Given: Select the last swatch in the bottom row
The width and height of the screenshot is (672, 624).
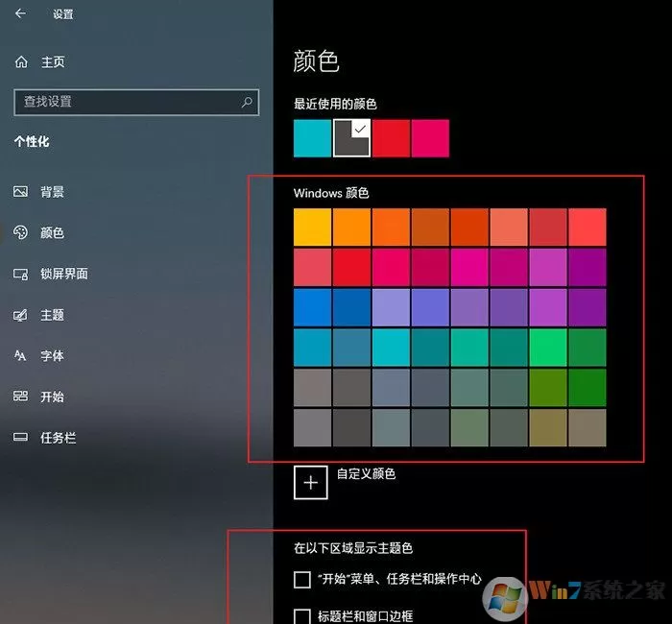Looking at the screenshot, I should click(x=588, y=428).
